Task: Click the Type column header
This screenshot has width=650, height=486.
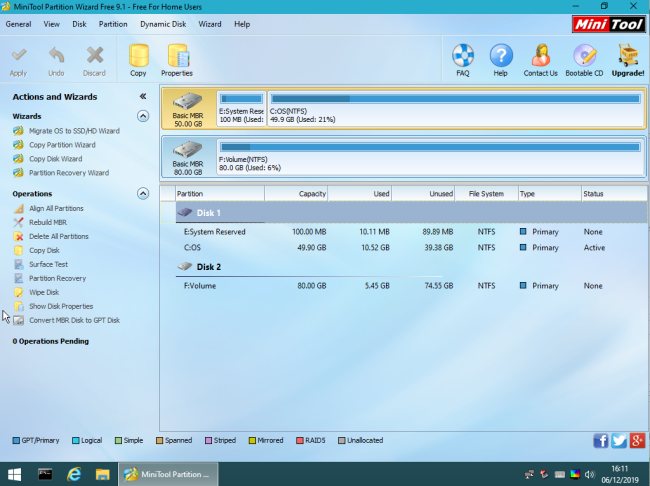Action: click(550, 194)
